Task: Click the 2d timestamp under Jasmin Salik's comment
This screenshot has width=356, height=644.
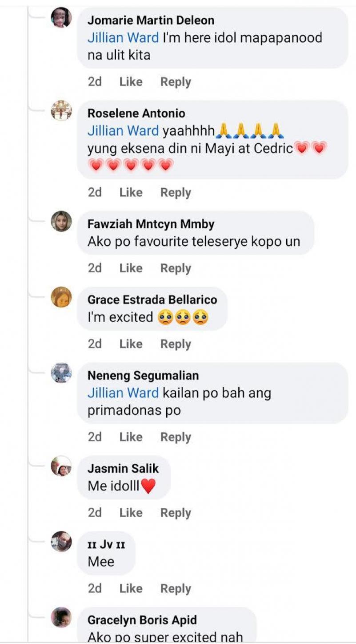Action: 95,513
